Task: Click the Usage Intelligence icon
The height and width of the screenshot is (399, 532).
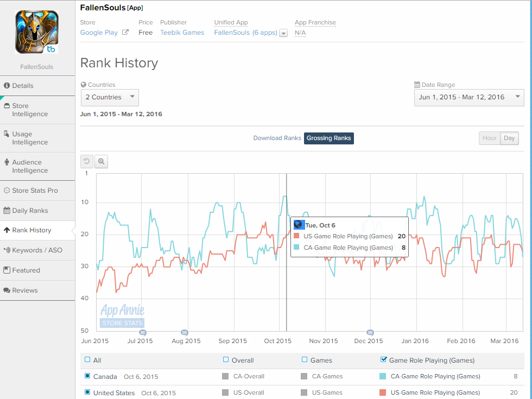Action: 7,134
